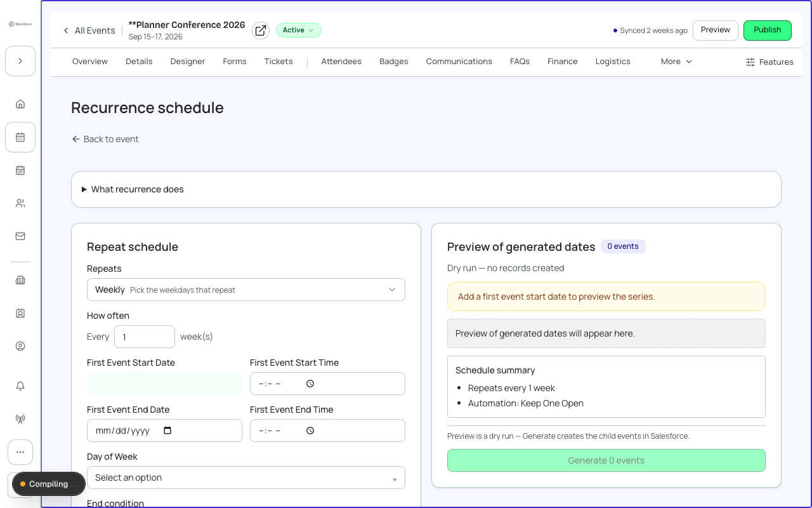Switch to the Overview tab
The width and height of the screenshot is (812, 508).
tap(90, 62)
